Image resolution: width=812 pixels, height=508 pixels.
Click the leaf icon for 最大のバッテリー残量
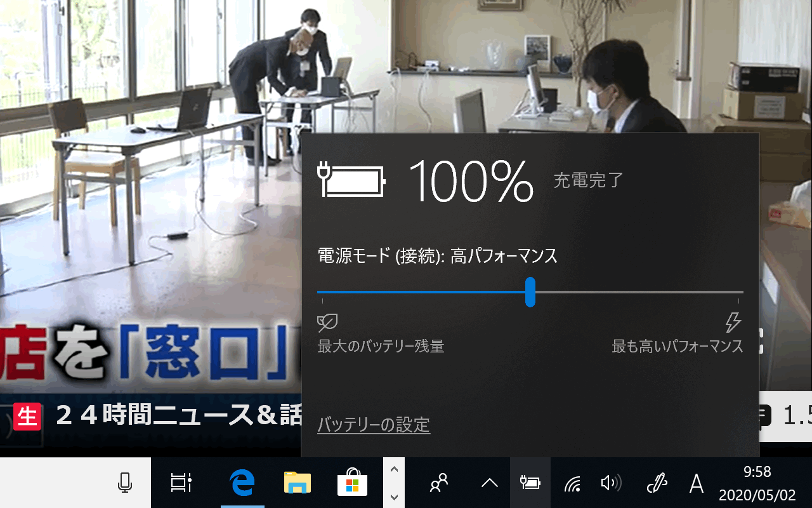tap(327, 323)
